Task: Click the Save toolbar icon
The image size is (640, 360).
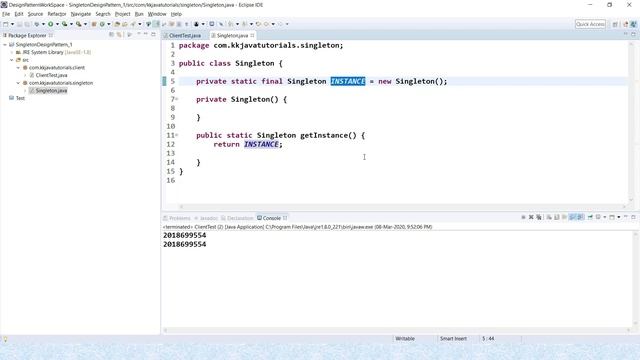Action: click(19, 24)
